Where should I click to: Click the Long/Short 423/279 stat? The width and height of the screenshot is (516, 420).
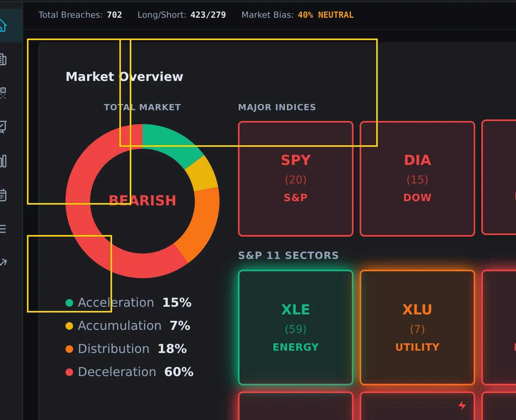tap(182, 15)
